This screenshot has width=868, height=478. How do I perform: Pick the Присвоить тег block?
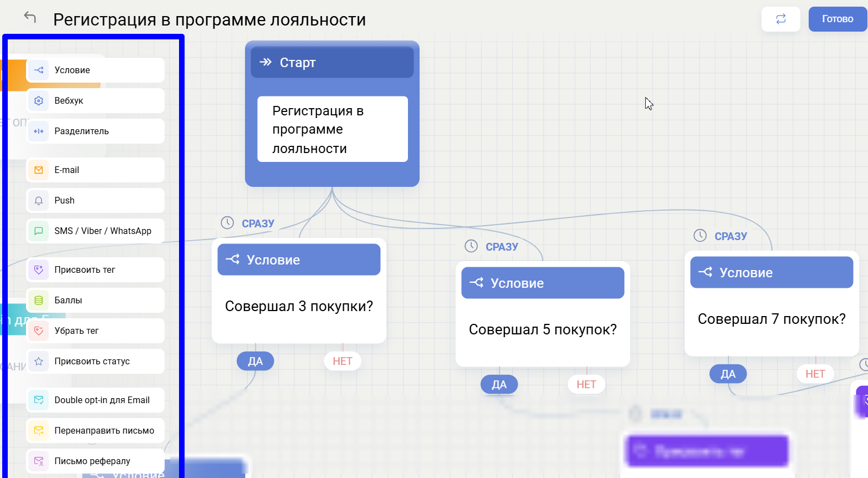[x=95, y=270]
